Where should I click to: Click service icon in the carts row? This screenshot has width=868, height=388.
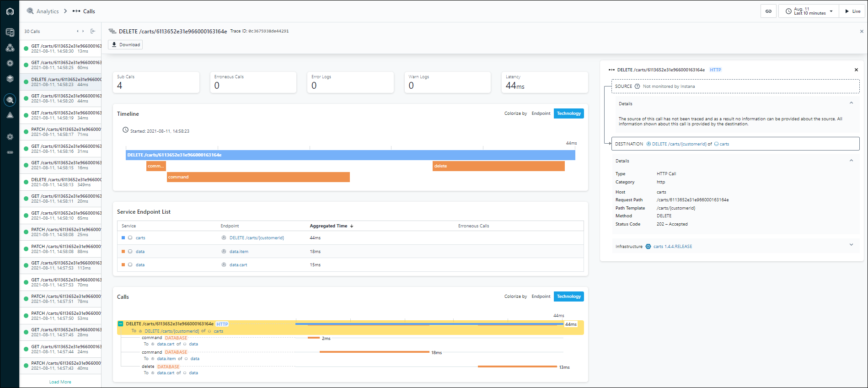point(130,238)
